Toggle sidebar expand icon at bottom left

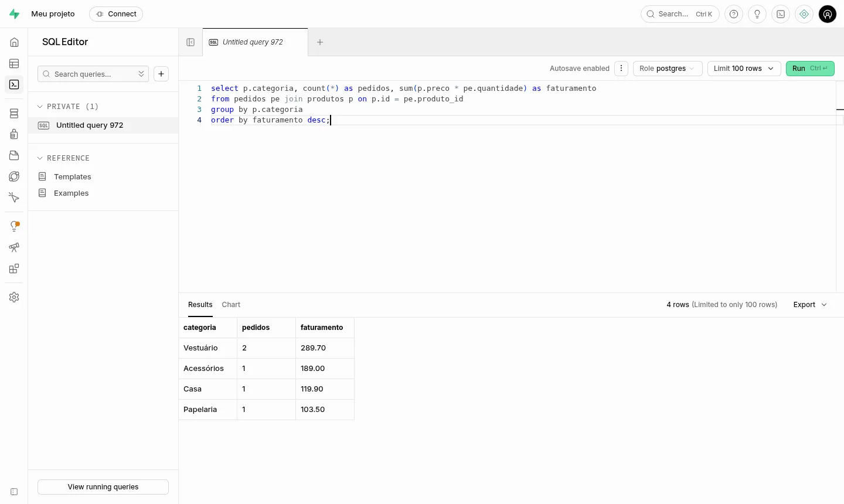(x=14, y=492)
